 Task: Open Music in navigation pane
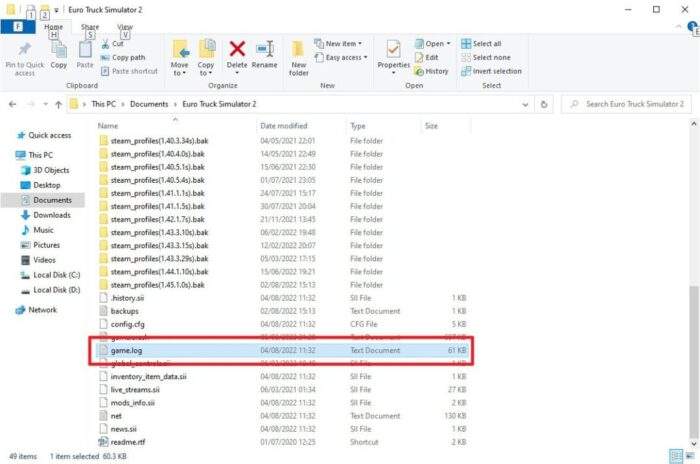37,230
